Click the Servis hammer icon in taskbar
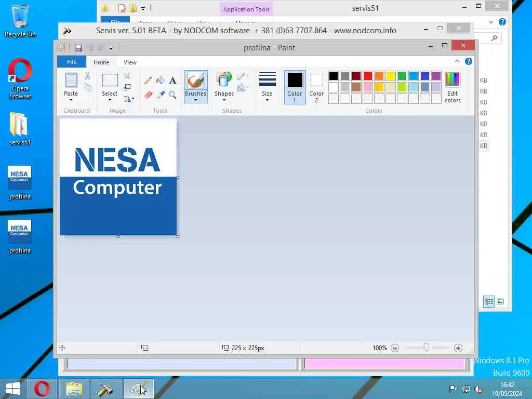Viewport: 532px width, 399px height. tap(106, 389)
